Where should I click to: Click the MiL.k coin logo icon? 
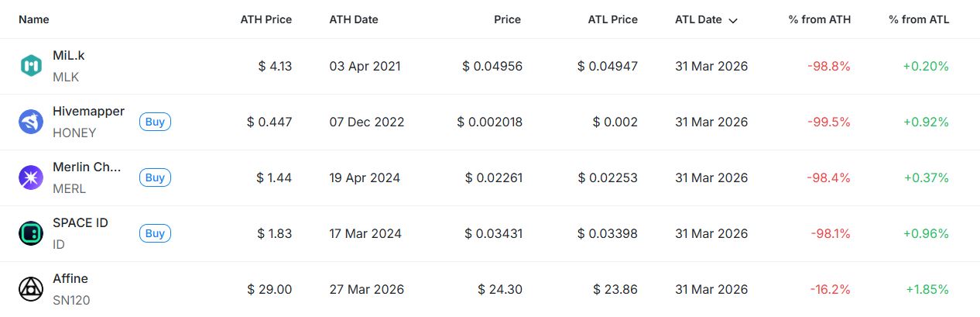pyautogui.click(x=31, y=67)
